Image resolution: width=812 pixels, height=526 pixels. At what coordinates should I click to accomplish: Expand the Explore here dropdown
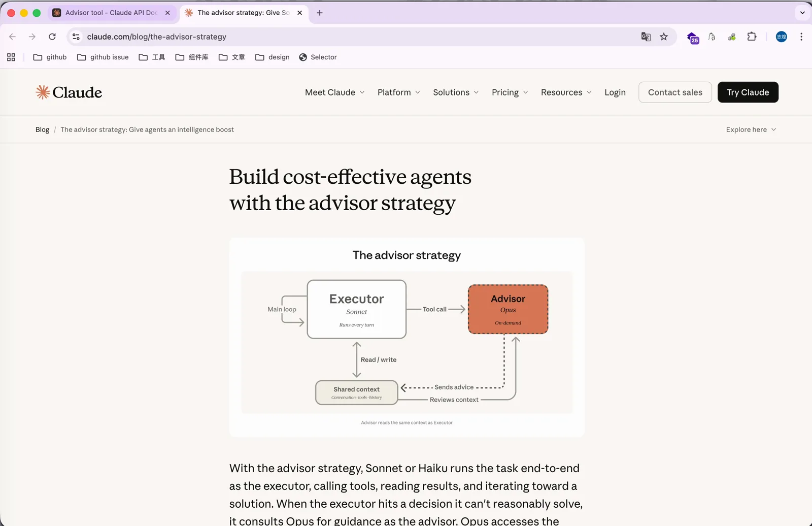tap(751, 129)
